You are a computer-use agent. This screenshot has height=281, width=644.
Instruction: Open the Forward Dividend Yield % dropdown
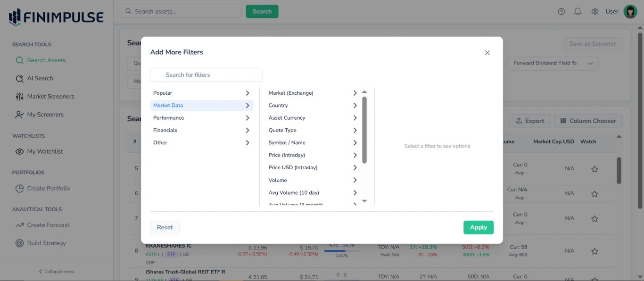(x=552, y=63)
